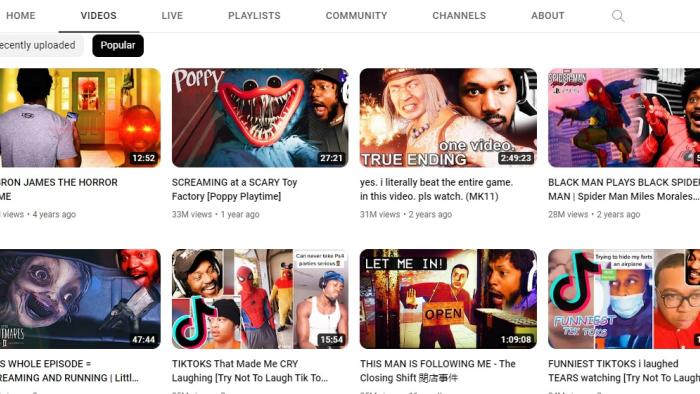Screen dimensions: 700x394
Task: Click the 31M views 2 years ago text
Action: [406, 215]
